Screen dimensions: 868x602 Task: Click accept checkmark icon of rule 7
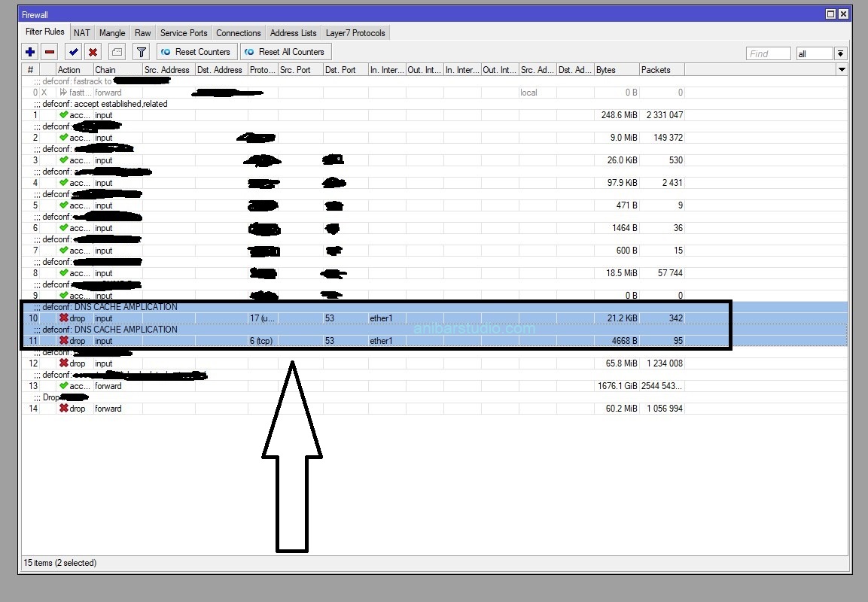point(64,250)
